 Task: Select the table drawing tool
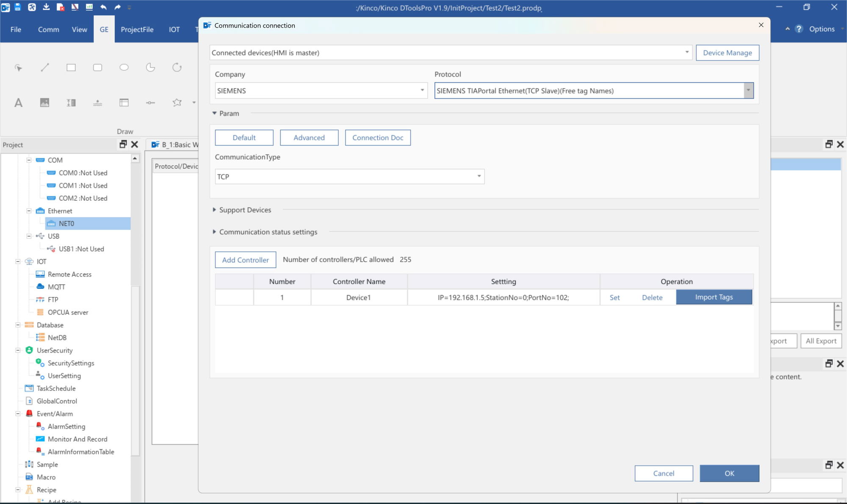tap(124, 102)
